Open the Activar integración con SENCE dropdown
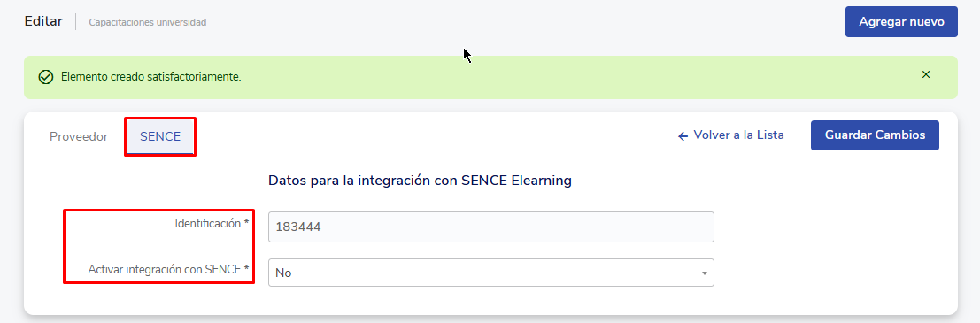Viewport: 980px width, 323px height. tap(490, 273)
